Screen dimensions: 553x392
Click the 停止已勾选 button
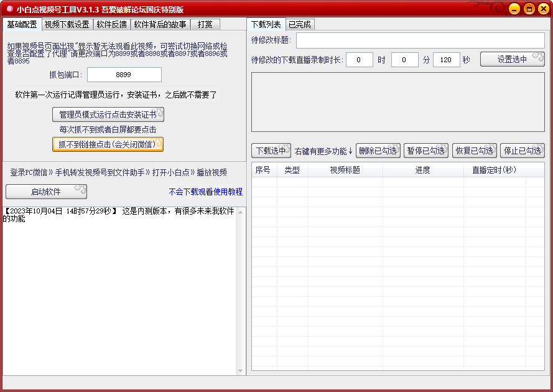coord(522,151)
